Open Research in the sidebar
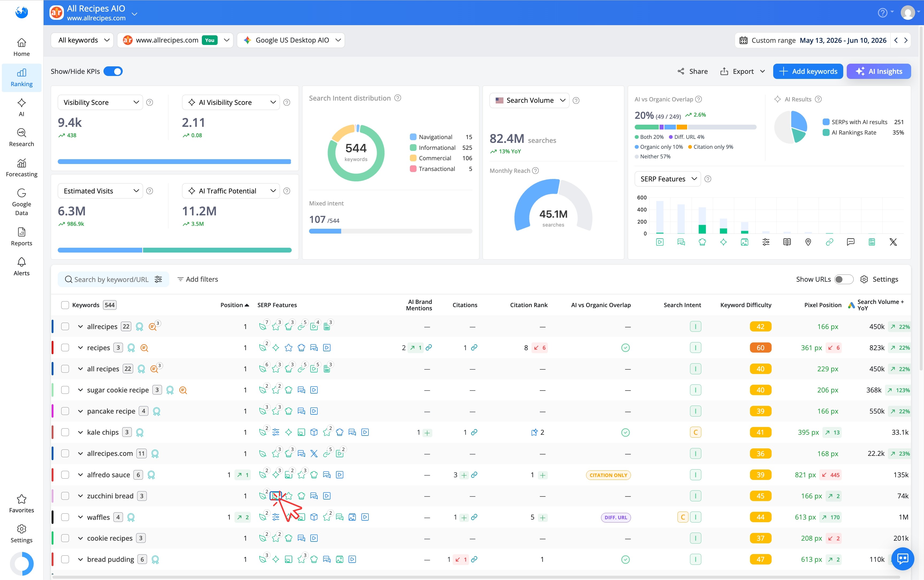This screenshot has width=924, height=580. pyautogui.click(x=21, y=138)
